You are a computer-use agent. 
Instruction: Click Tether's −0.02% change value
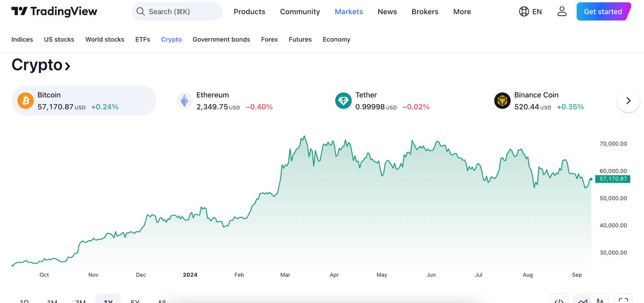(x=416, y=107)
